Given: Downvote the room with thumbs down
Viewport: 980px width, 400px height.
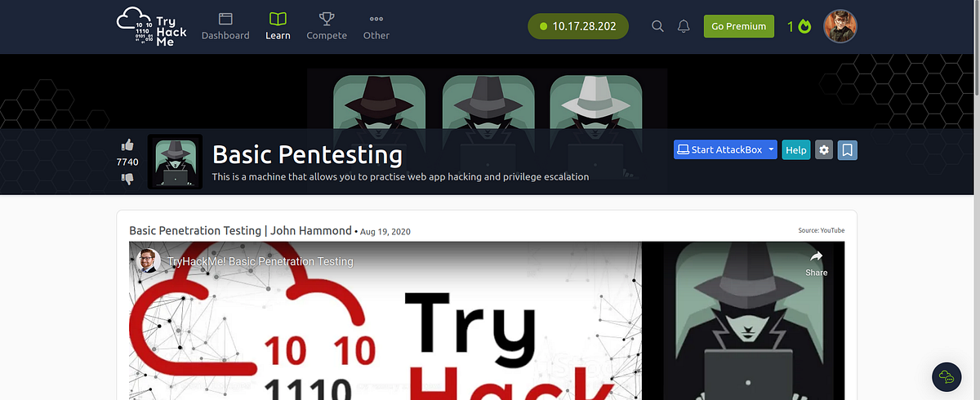Looking at the screenshot, I should tap(127, 179).
